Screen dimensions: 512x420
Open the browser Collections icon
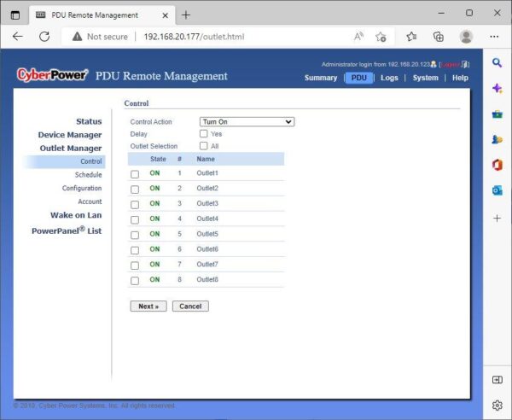pyautogui.click(x=439, y=37)
